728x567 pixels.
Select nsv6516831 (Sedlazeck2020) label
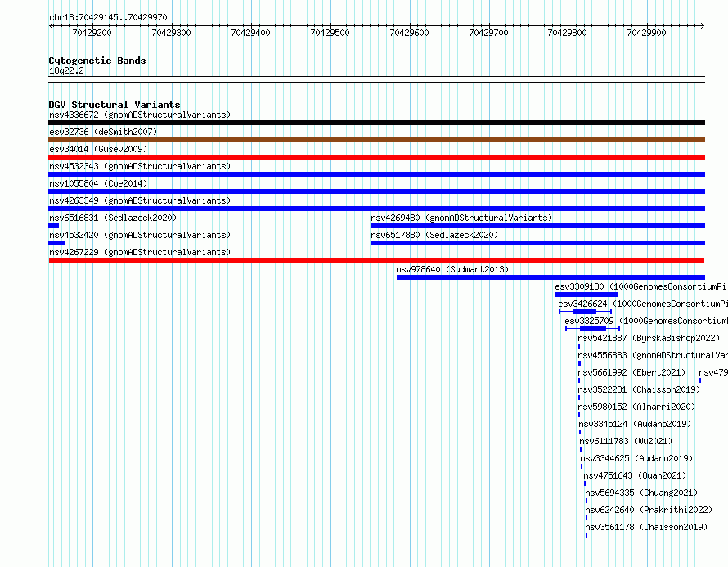113,218
